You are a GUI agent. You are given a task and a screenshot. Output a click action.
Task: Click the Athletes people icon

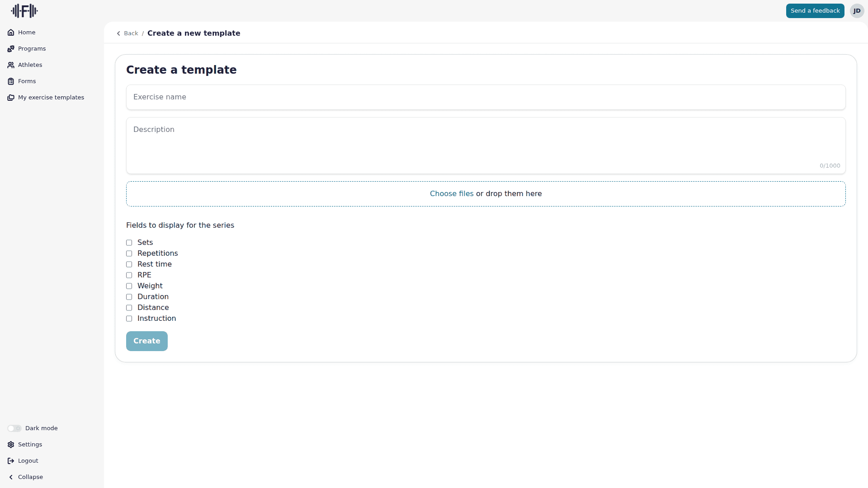11,65
